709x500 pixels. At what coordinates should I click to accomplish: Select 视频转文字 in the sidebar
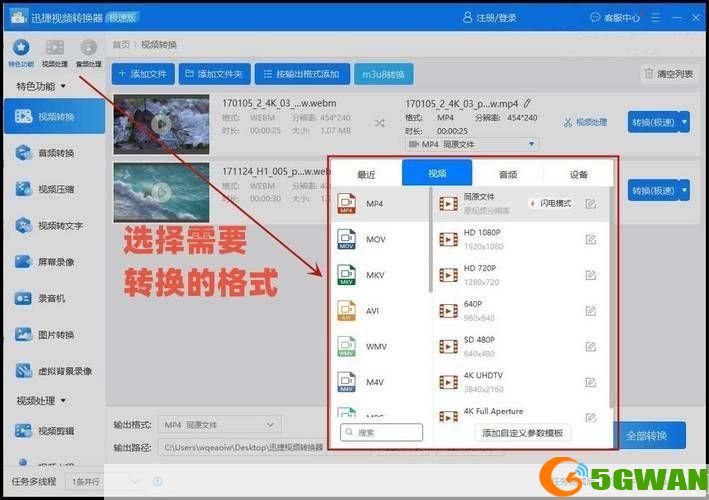(x=54, y=225)
